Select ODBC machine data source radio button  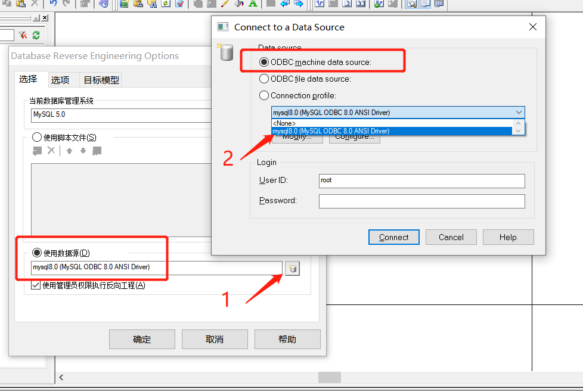(263, 62)
